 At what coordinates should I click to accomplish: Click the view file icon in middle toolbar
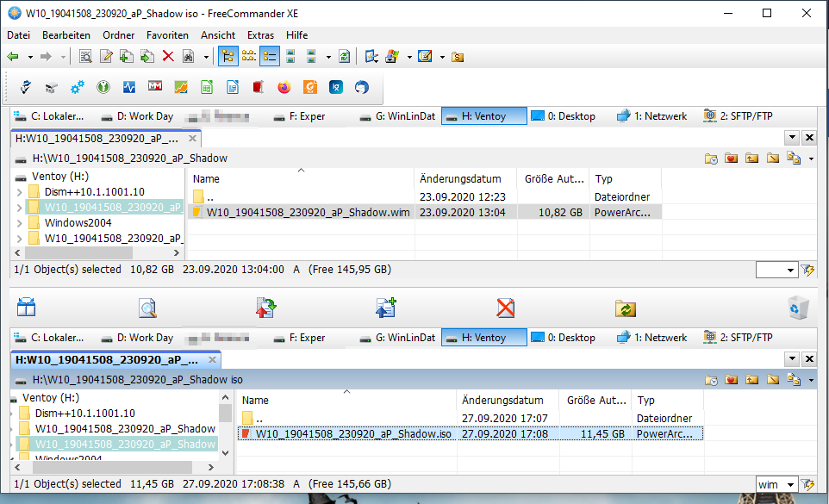point(147,308)
